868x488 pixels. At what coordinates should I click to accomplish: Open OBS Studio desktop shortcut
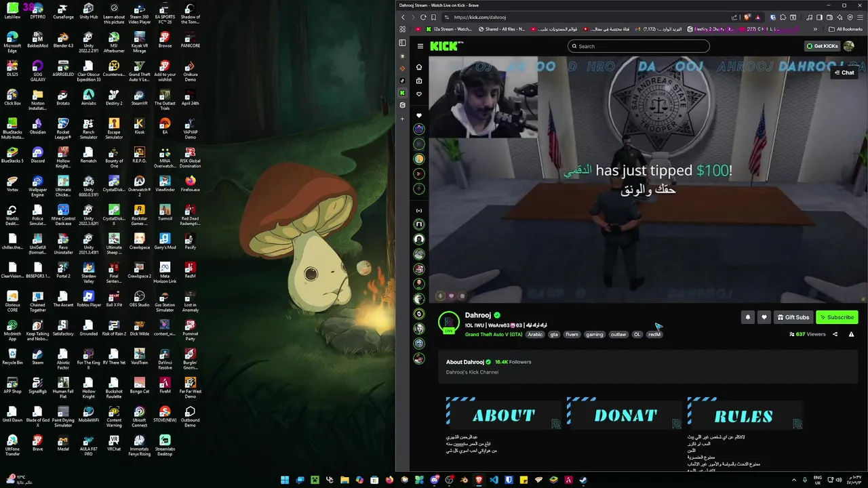click(x=139, y=298)
